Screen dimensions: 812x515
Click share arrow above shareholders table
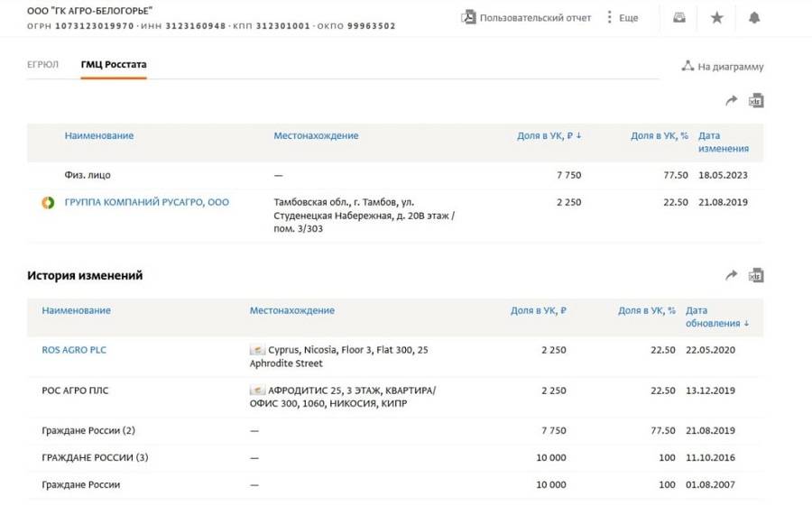[x=732, y=101]
